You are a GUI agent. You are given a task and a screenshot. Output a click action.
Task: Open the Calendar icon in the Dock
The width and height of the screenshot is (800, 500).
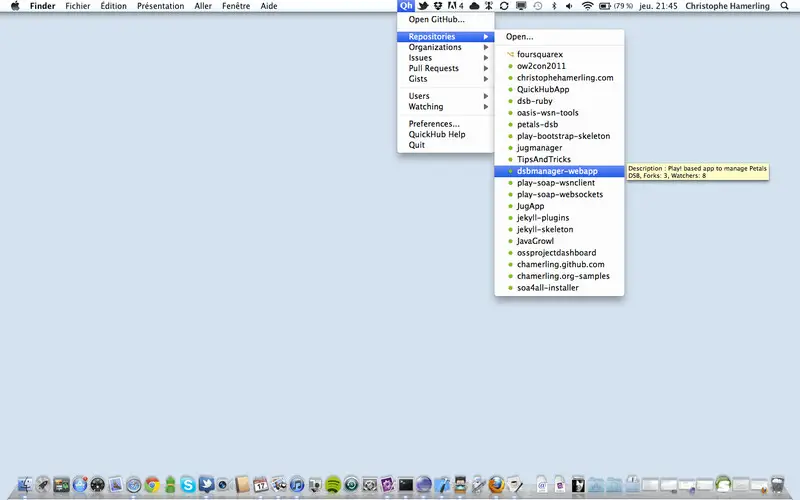(260, 485)
